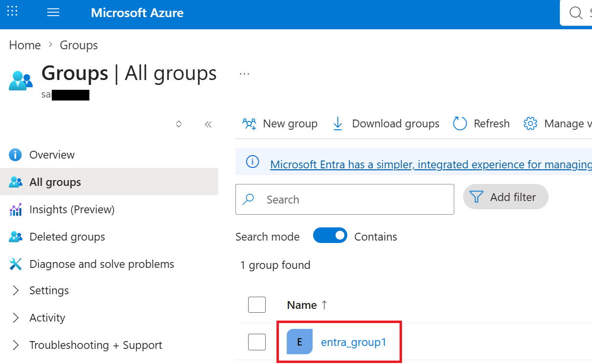The width and height of the screenshot is (592, 364).
Task: Check the select-all checkbox beside Name
Action: tap(257, 304)
